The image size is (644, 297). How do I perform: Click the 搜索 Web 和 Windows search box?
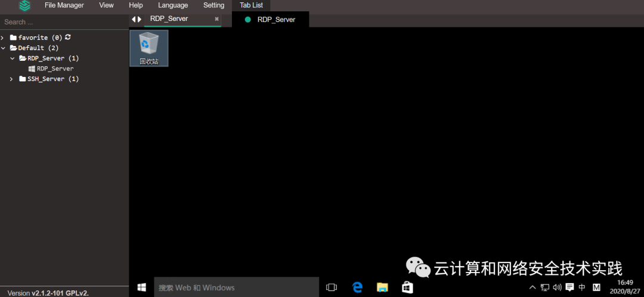pyautogui.click(x=237, y=287)
